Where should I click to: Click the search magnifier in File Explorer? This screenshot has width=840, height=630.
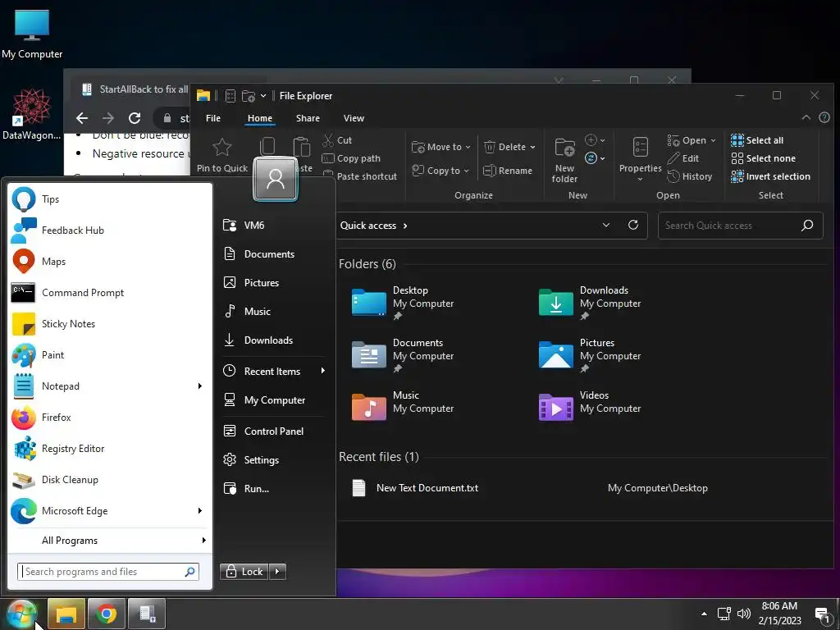pos(807,226)
